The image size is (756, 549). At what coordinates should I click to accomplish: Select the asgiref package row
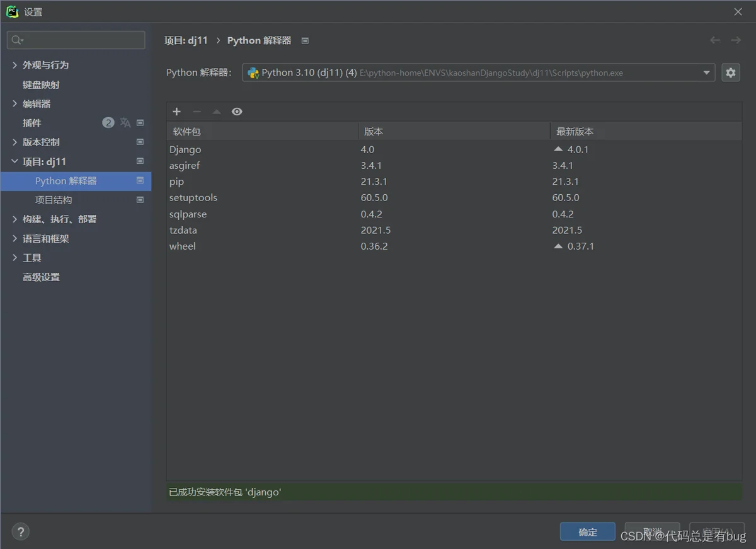coord(454,165)
